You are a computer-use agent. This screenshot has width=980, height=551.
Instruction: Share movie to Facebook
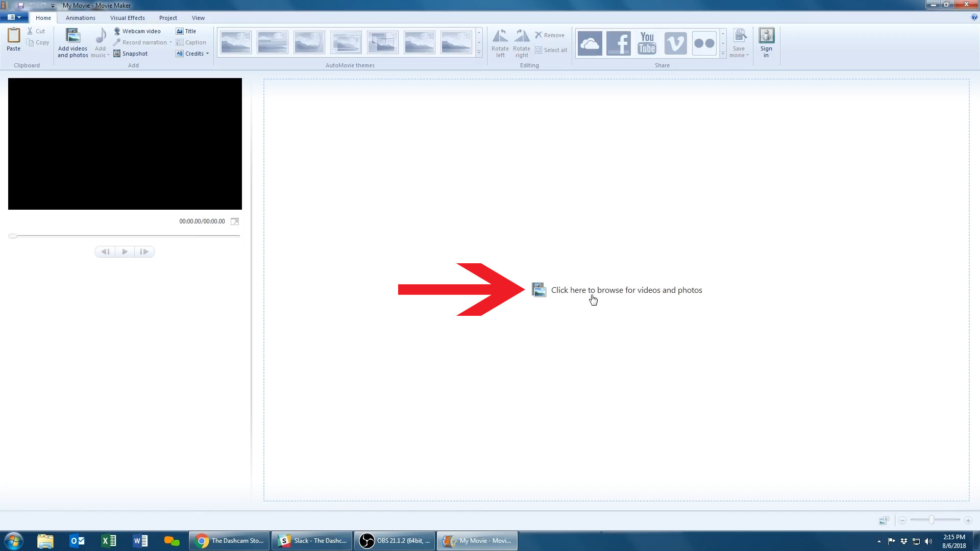[x=618, y=43]
